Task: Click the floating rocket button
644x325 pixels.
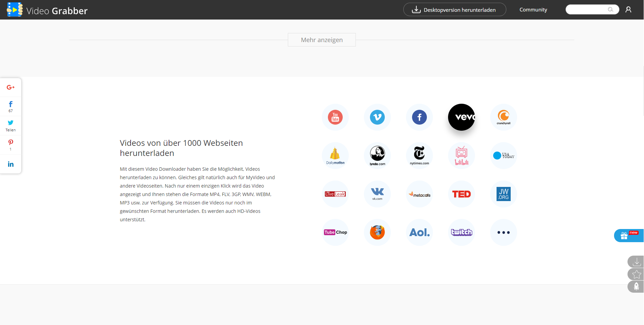Action: click(x=636, y=287)
